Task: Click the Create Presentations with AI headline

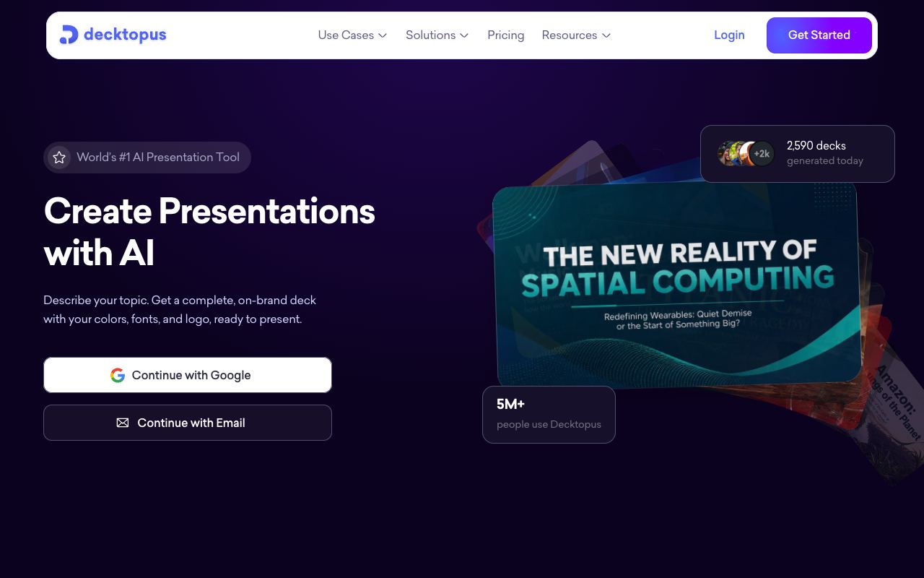Action: (209, 232)
